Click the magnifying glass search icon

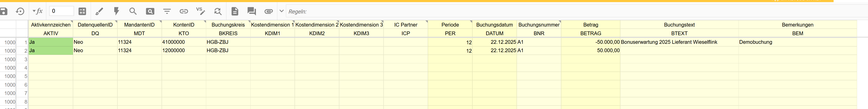click(133, 11)
